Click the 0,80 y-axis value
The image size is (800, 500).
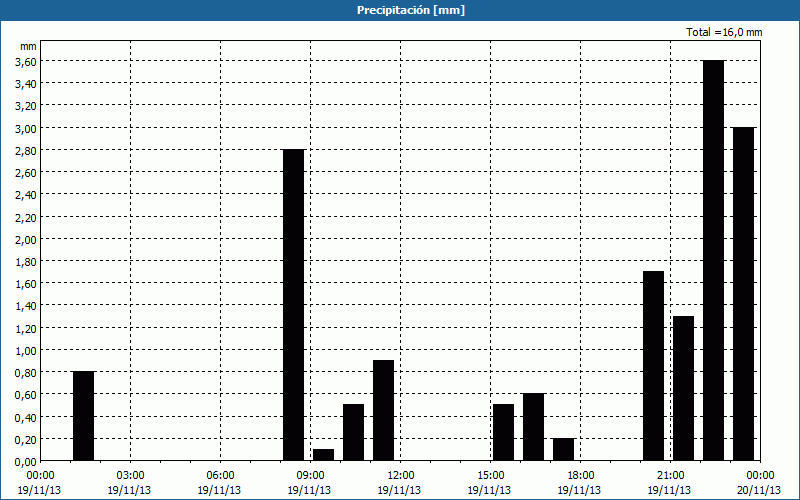(x=26, y=373)
